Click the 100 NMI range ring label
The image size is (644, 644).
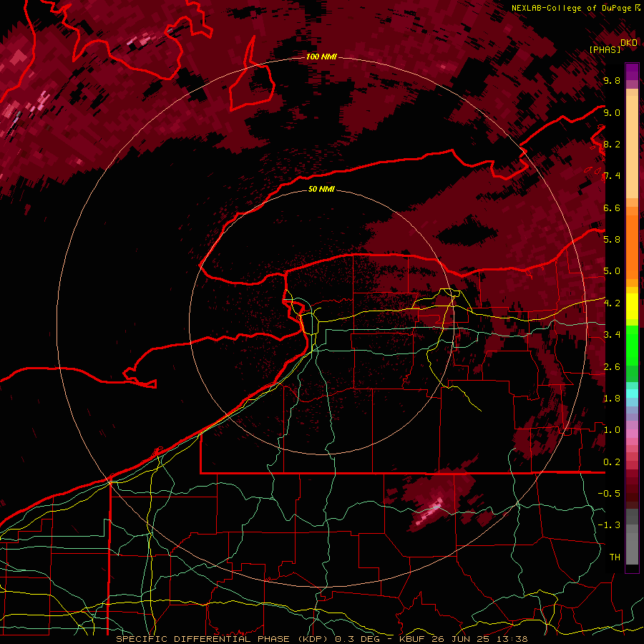(x=321, y=57)
